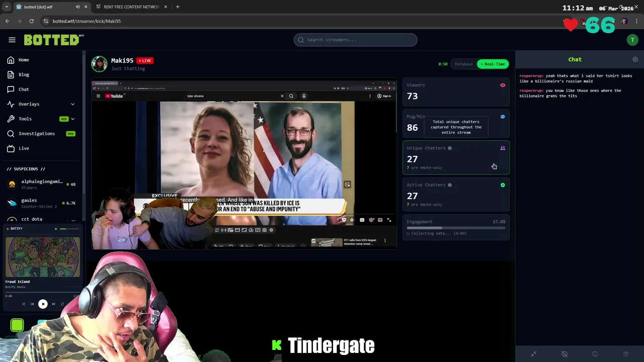Open the recommended 911 calls video thumbnail
This screenshot has width=644, height=362.
click(x=327, y=242)
